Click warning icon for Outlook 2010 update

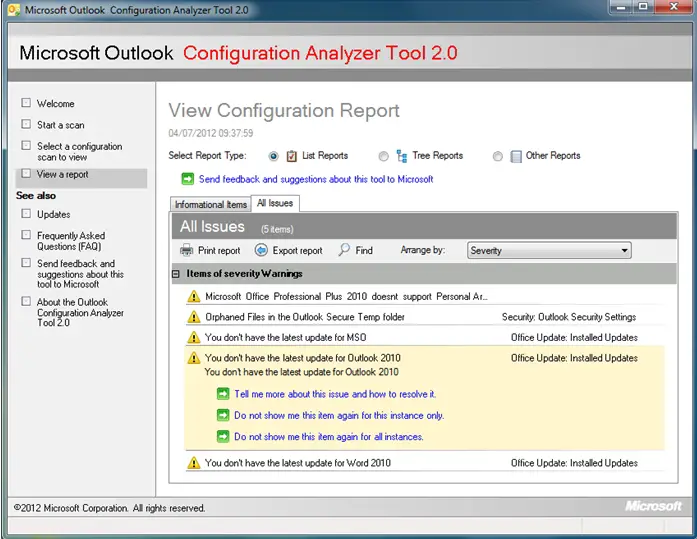[194, 358]
